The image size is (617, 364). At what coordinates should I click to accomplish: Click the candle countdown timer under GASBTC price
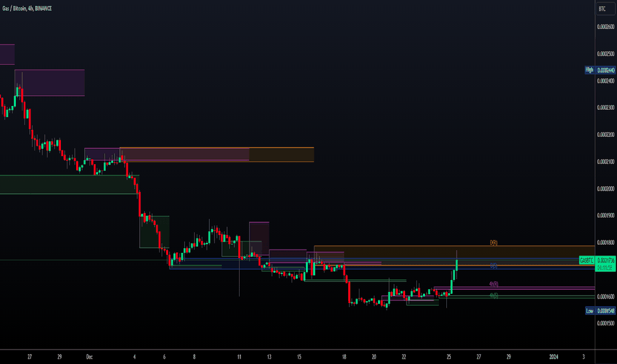[x=605, y=267]
